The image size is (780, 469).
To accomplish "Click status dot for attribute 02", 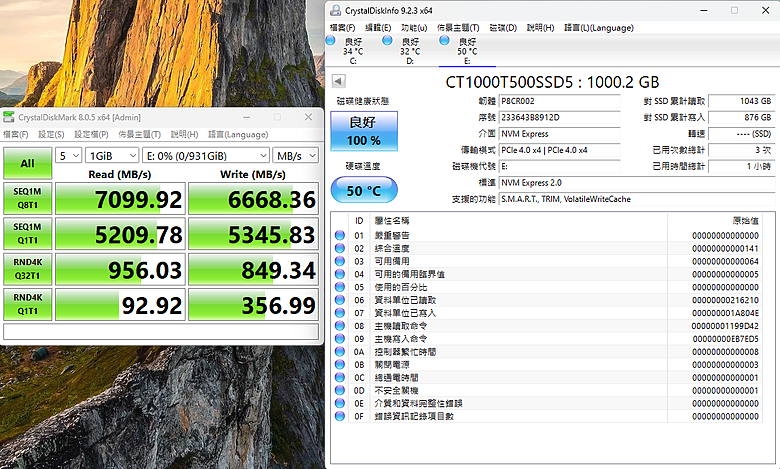I will 340,248.
